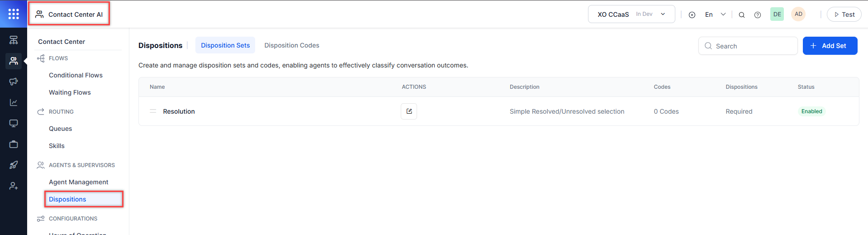The image size is (868, 235).
Task: Open the app launcher grid icon
Action: coord(14,14)
